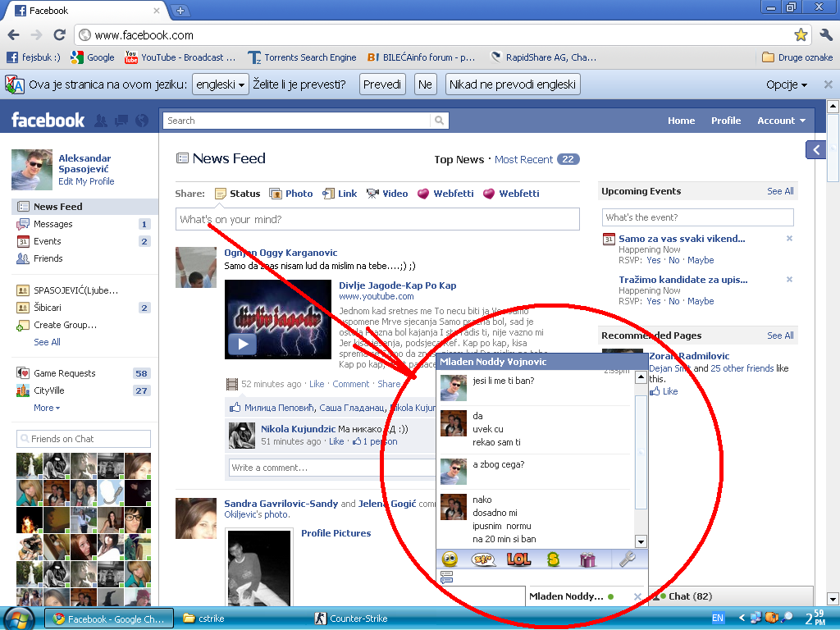Viewport: 840px width, 630px height.
Task: Collapse the Mladen Noddy Vojnovic chat header
Action: point(541,362)
